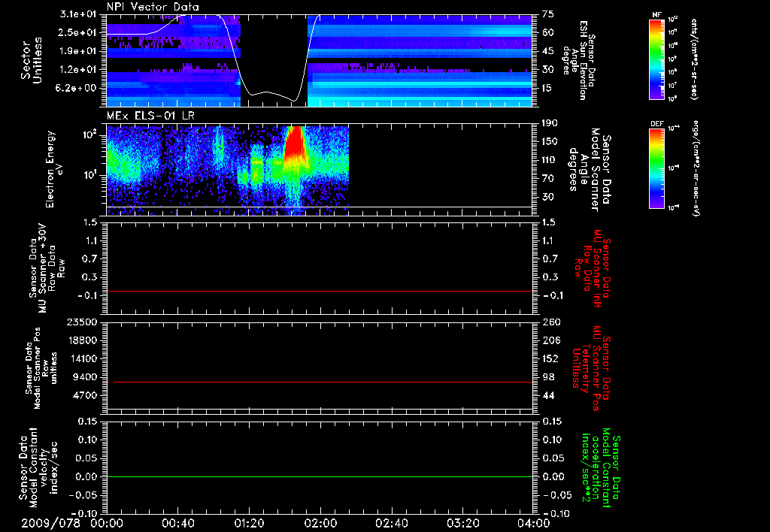
Task: Click the 'Electron Energy eV' axis title
Action: pyautogui.click(x=54, y=169)
